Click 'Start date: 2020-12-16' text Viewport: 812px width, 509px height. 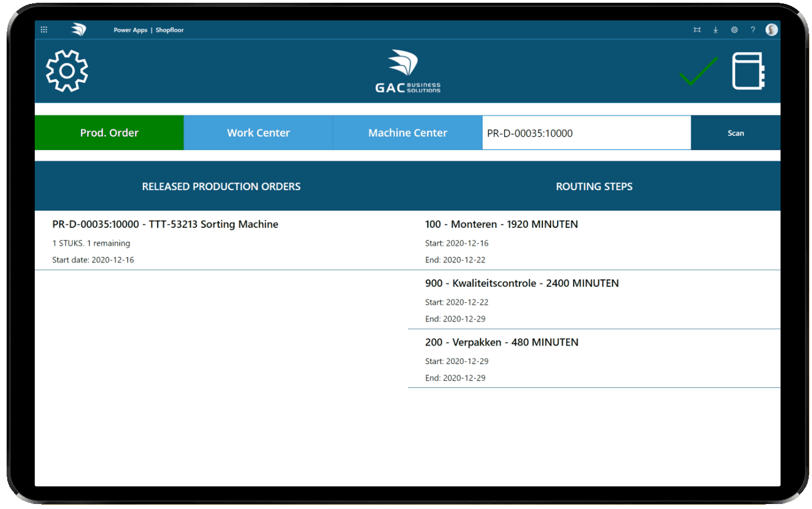pyautogui.click(x=93, y=260)
